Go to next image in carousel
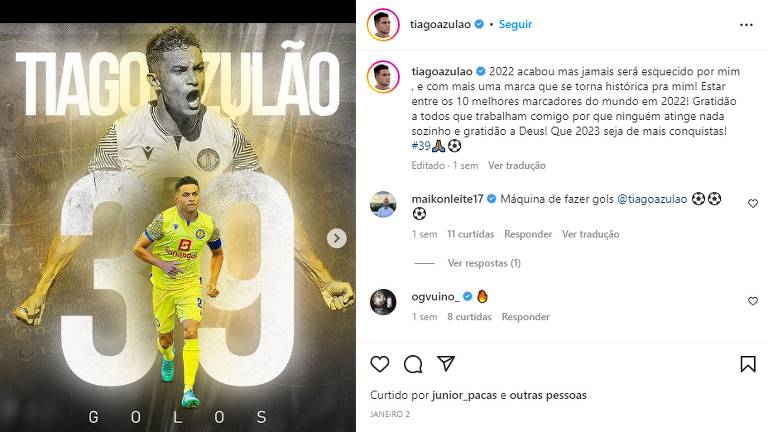Viewport: 768px width, 432px height. [x=336, y=239]
